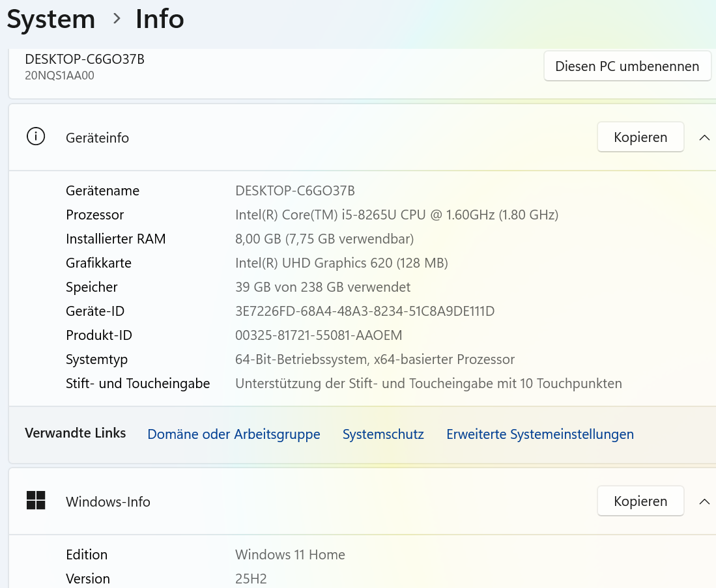716x588 pixels.
Task: Click the PC name header DESKTOP-C6GO37B at top
Action: [85, 59]
